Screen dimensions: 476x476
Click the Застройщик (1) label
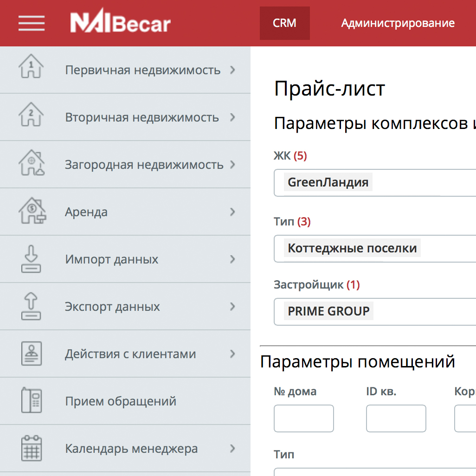(x=316, y=285)
